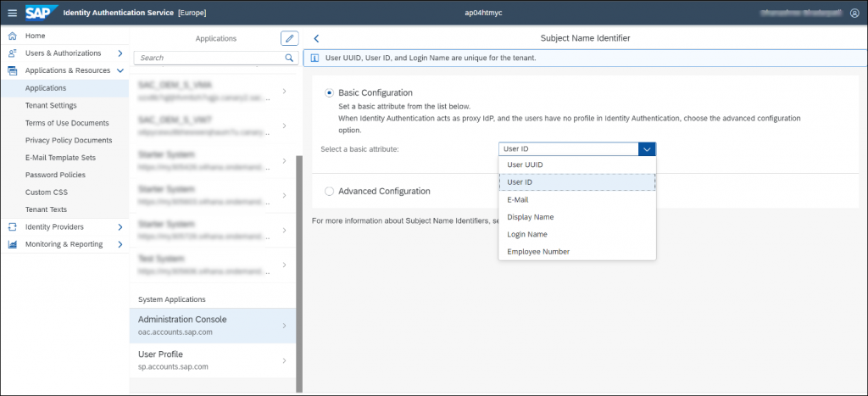Choose Display Name from dropdown list
868x396 pixels.
(x=577, y=217)
